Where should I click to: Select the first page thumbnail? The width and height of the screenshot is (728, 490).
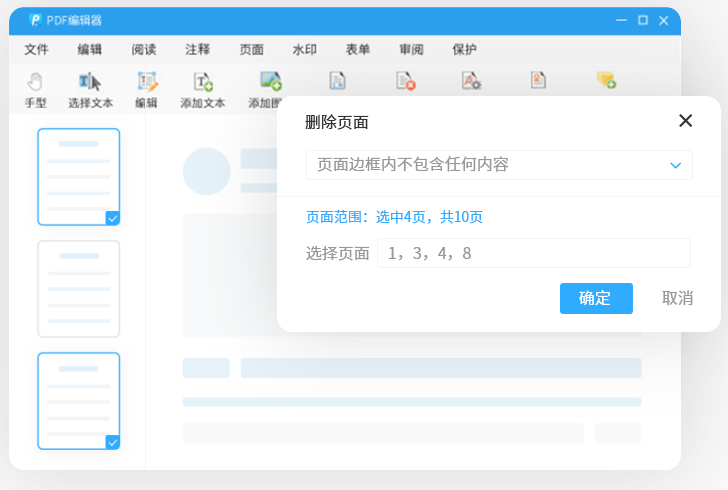point(78,177)
